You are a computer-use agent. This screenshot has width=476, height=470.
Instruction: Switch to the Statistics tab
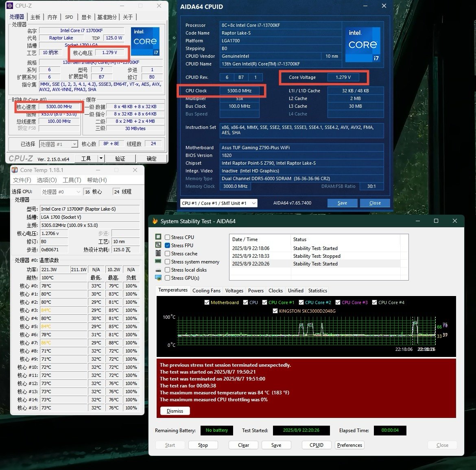(x=317, y=290)
